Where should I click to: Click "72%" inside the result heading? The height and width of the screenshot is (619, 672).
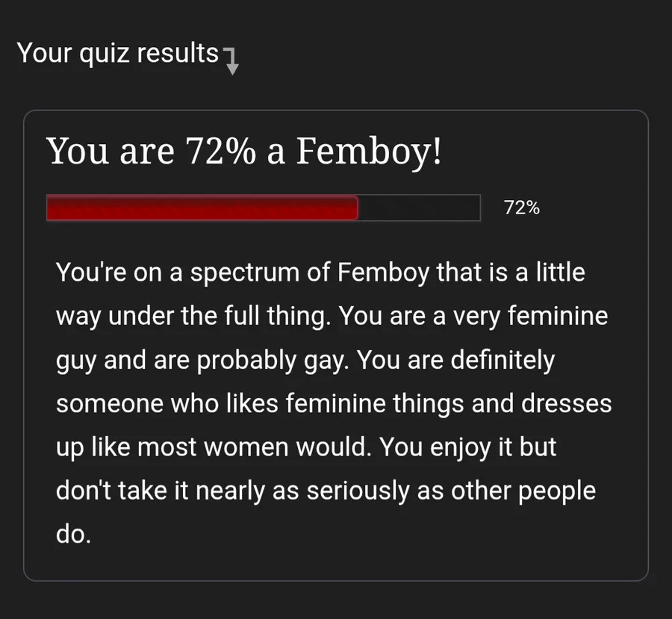[220, 152]
